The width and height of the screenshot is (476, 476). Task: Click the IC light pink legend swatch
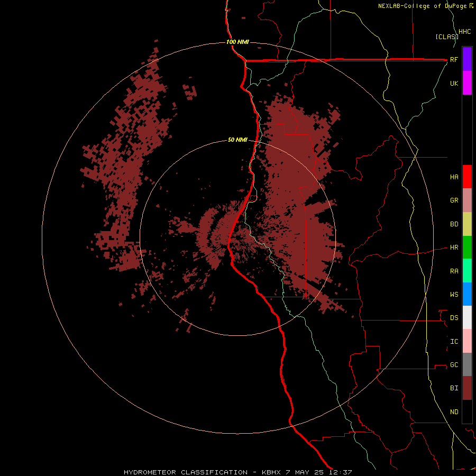click(x=467, y=341)
